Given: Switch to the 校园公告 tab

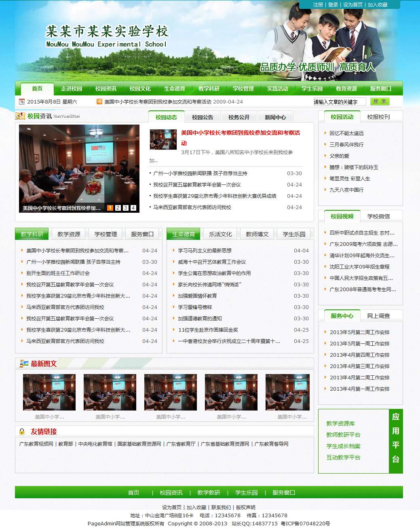Looking at the screenshot, I should coord(203,117).
